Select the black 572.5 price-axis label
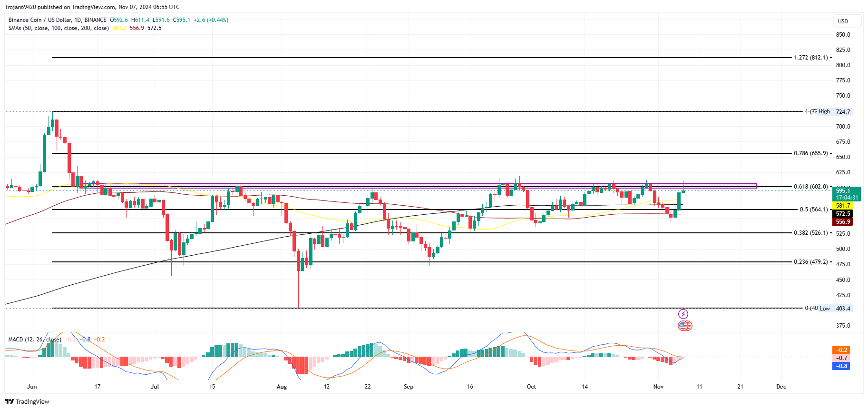This screenshot has height=410, width=868. pyautogui.click(x=843, y=214)
